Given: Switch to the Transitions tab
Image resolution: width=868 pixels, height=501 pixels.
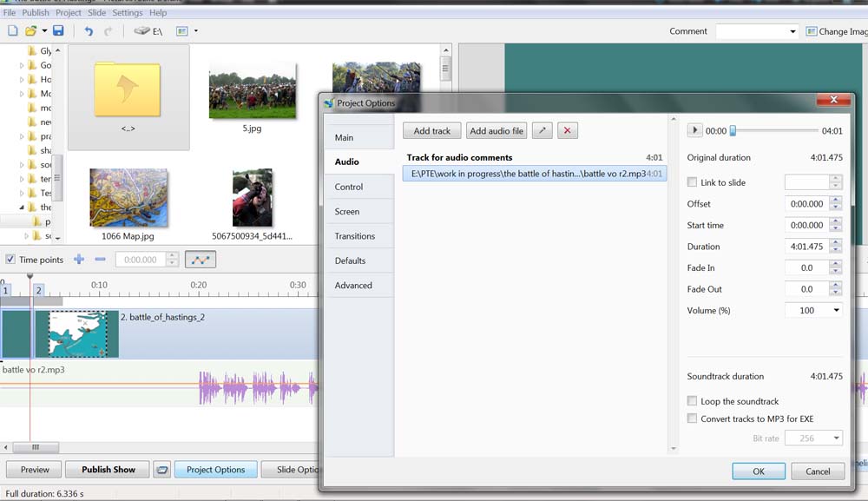Looking at the screenshot, I should [x=355, y=236].
